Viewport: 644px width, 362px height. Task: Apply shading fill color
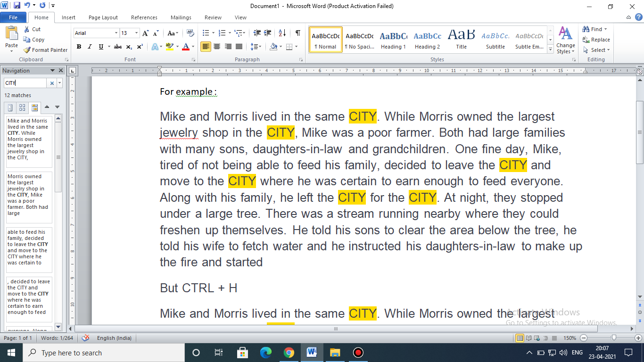(273, 47)
